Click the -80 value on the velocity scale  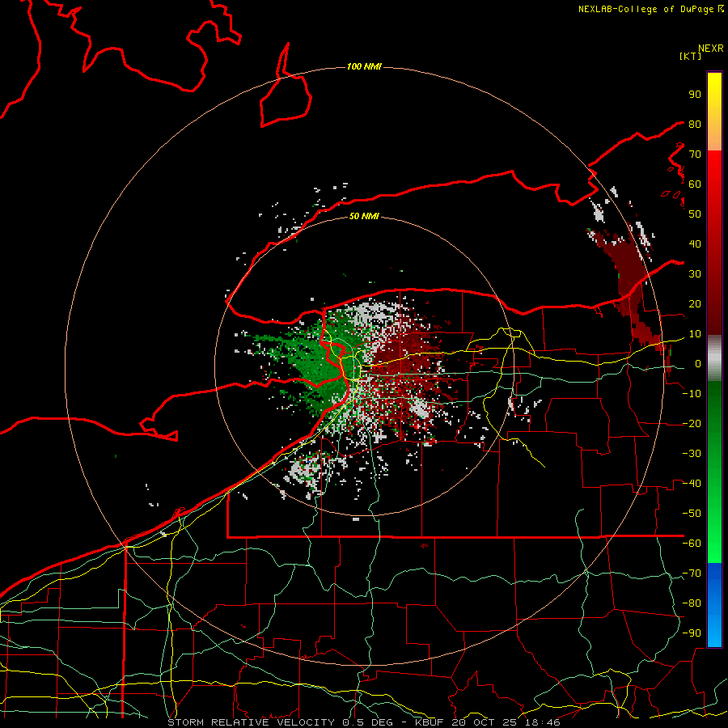point(692,603)
